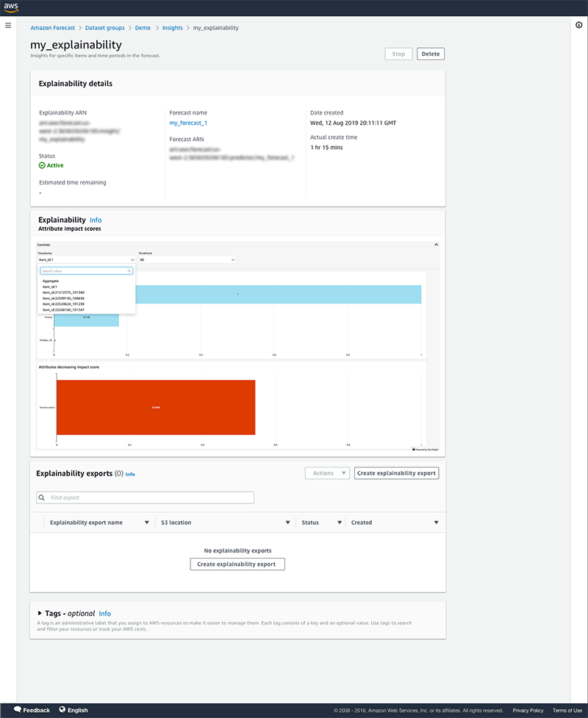Open the Demo breadcrumb link
The width and height of the screenshot is (588, 718).
pyautogui.click(x=143, y=28)
